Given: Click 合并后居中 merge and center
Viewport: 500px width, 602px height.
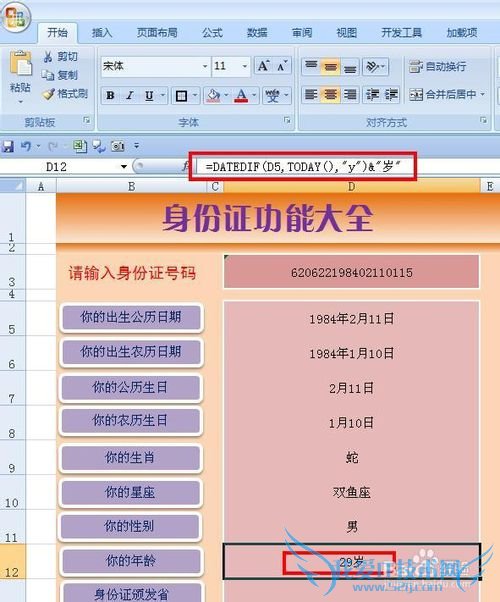Looking at the screenshot, I should click(442, 94).
